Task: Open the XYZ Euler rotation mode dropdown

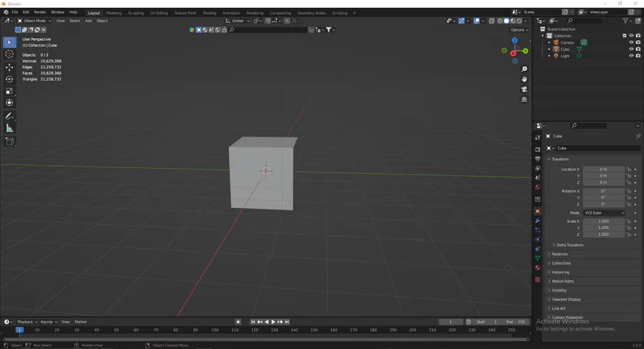Action: pyautogui.click(x=604, y=212)
